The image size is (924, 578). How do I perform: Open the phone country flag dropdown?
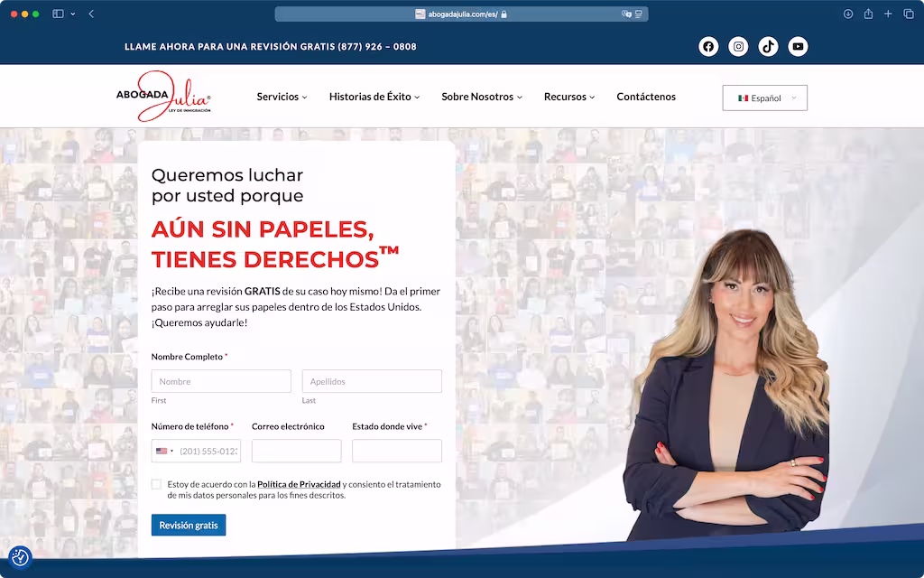click(164, 452)
